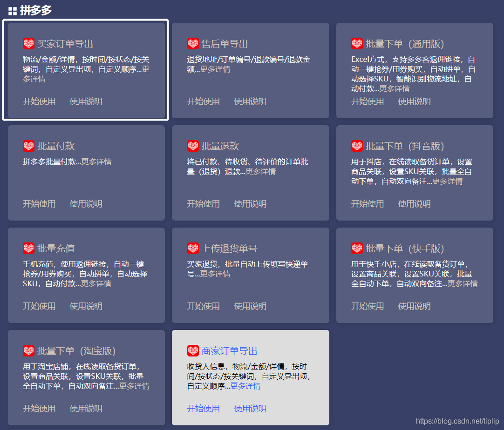
Task: Click the heart icon on 批量下单（抖音版） card
Action: pos(357,146)
